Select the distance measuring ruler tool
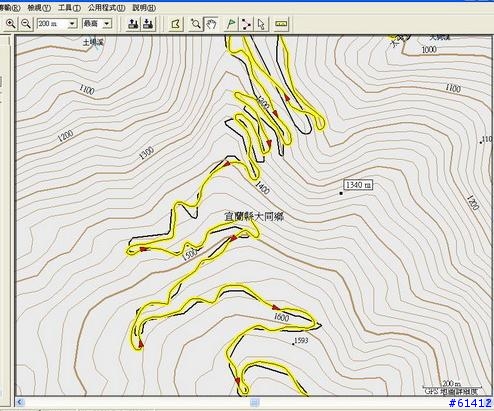Image resolution: width=494 pixels, height=411 pixels. [x=281, y=24]
